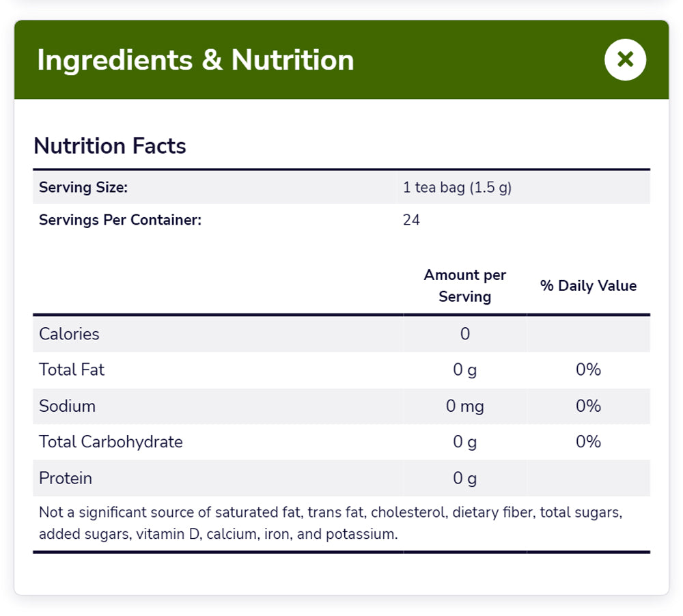
Task: Select the Nutrition Facts heading
Action: coord(110,146)
